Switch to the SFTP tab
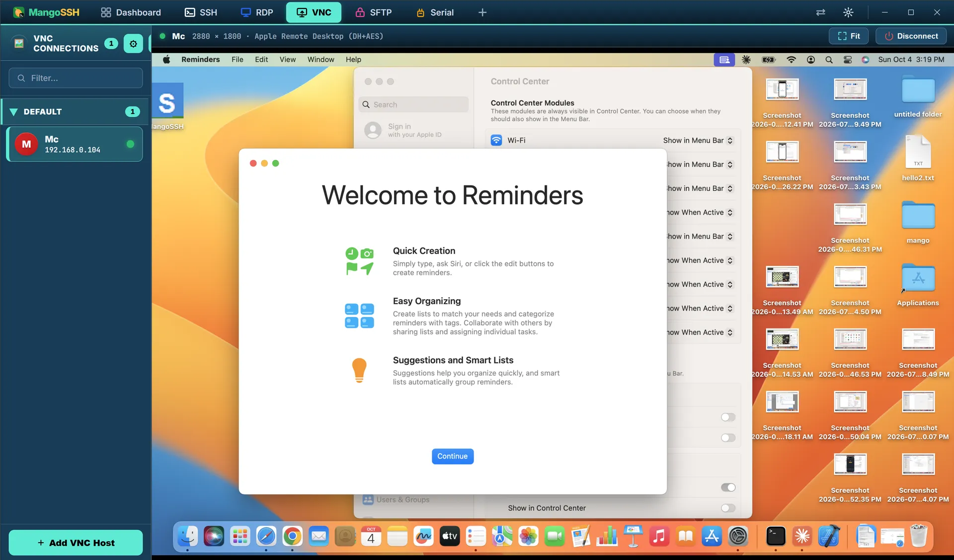The image size is (954, 560). pyautogui.click(x=374, y=12)
